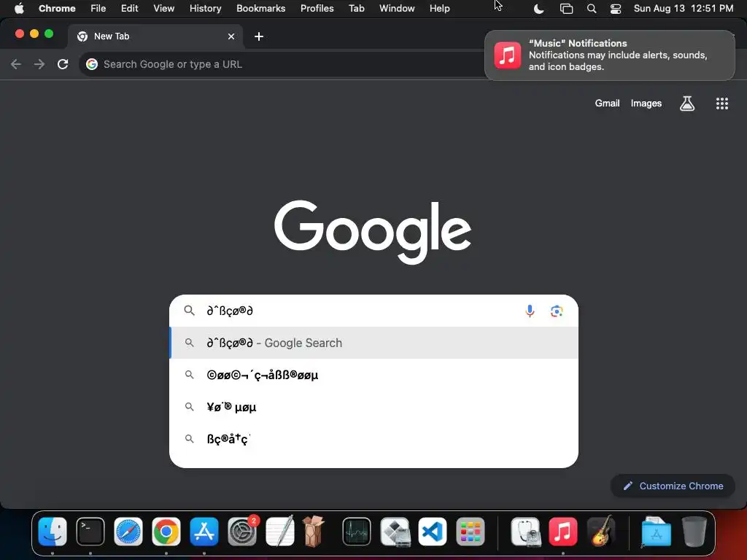Select the '- Google Search' suggestion row
The width and height of the screenshot is (747, 560).
(374, 343)
